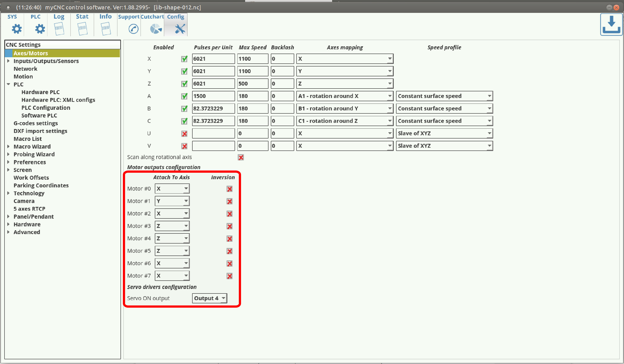The height and width of the screenshot is (364, 624).
Task: Open Motor #2 Attach To Axis dropdown
Action: point(172,214)
